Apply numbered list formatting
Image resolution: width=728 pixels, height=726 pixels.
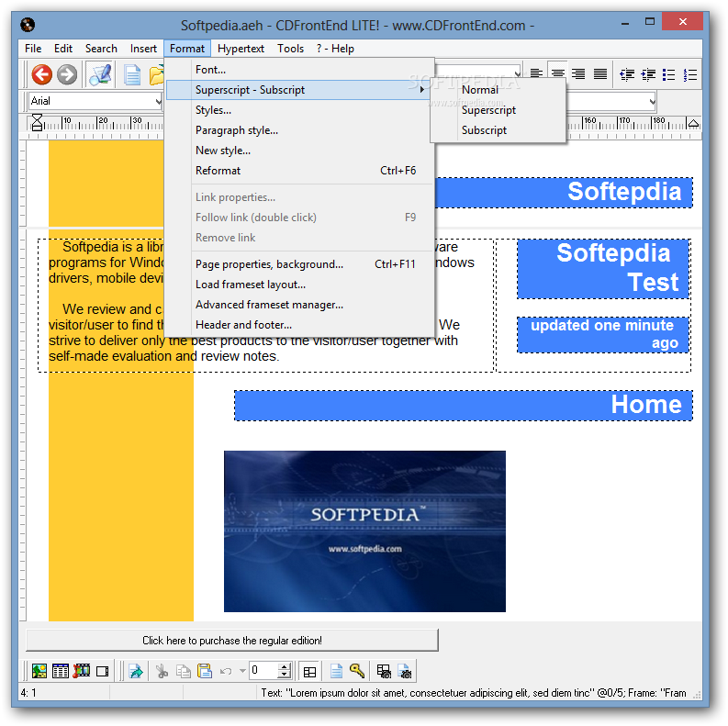690,74
